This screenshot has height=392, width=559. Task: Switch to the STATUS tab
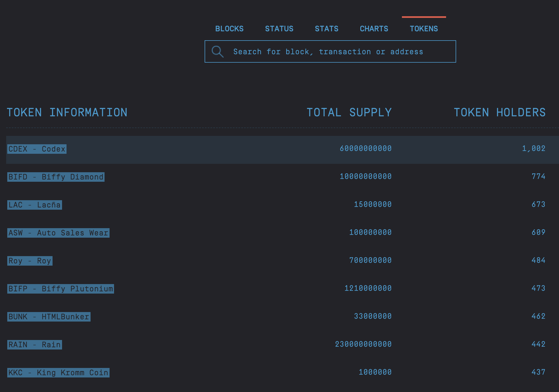click(279, 29)
